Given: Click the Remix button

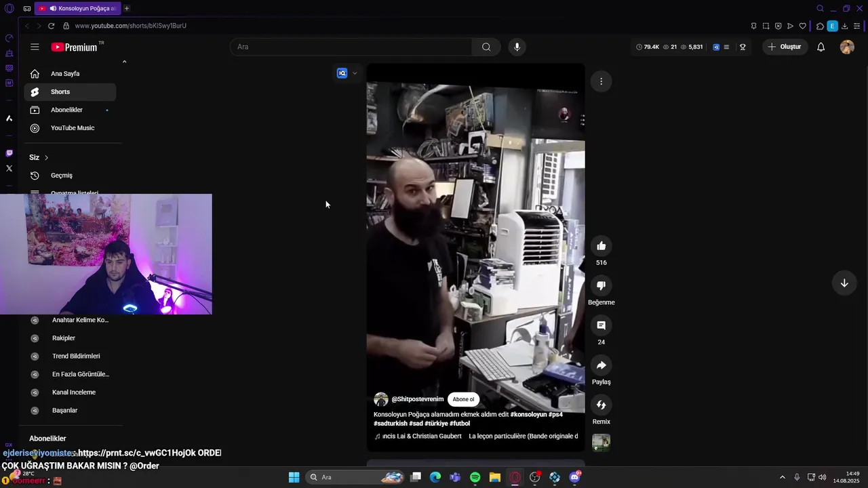Looking at the screenshot, I should [x=601, y=405].
